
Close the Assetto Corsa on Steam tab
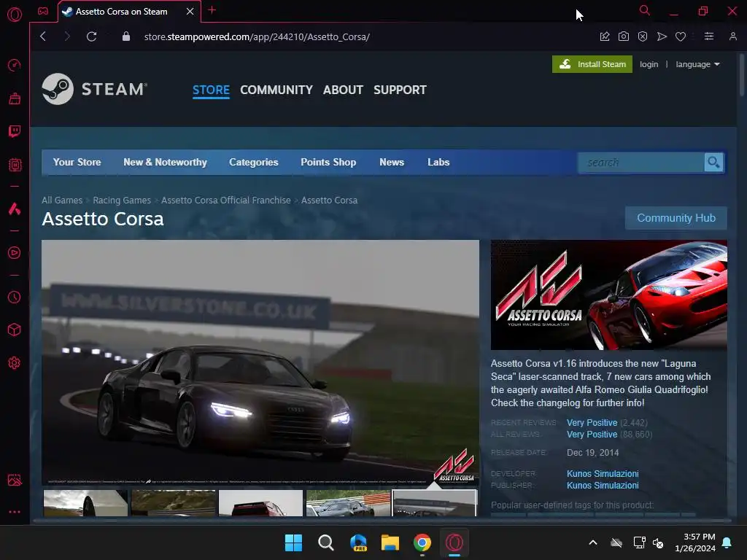click(x=190, y=12)
